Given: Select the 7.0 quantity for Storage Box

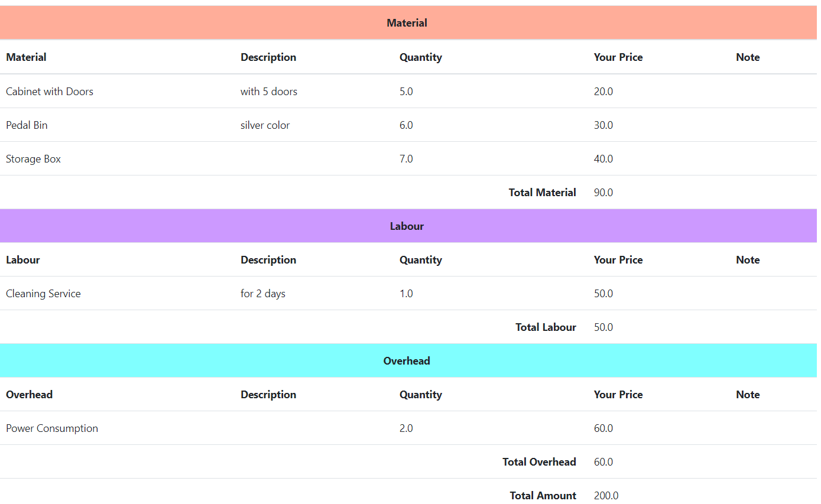Looking at the screenshot, I should 406,159.
